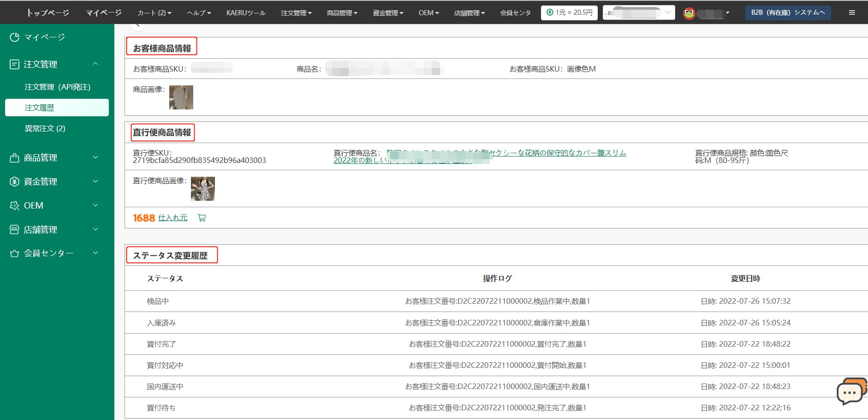This screenshot has width=868, height=420.
Task: Click the 店舗管理 sidebar store icon
Action: [14, 229]
